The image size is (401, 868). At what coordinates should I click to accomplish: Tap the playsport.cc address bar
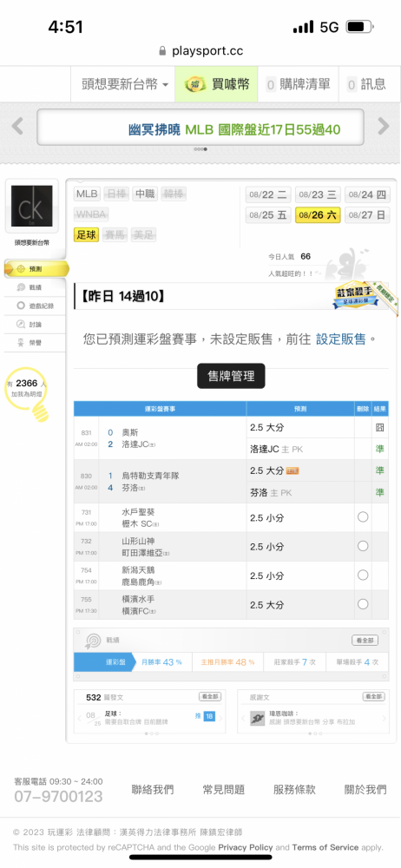click(x=200, y=51)
